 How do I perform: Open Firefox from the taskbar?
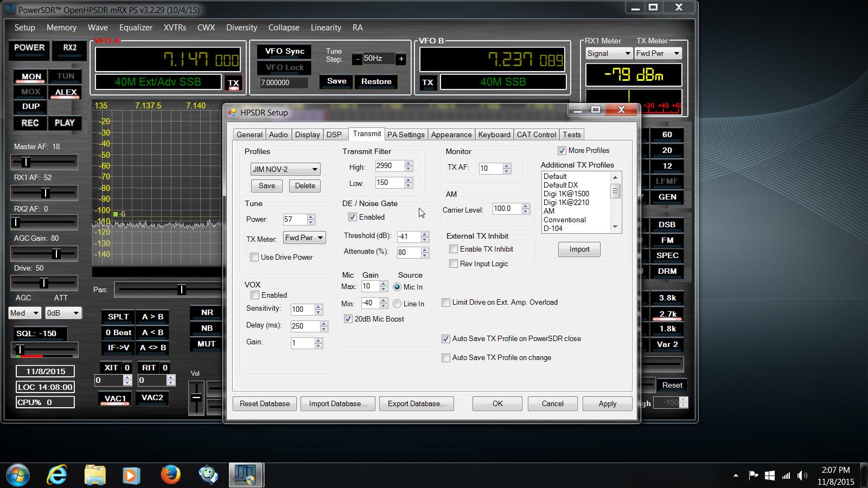pyautogui.click(x=170, y=475)
